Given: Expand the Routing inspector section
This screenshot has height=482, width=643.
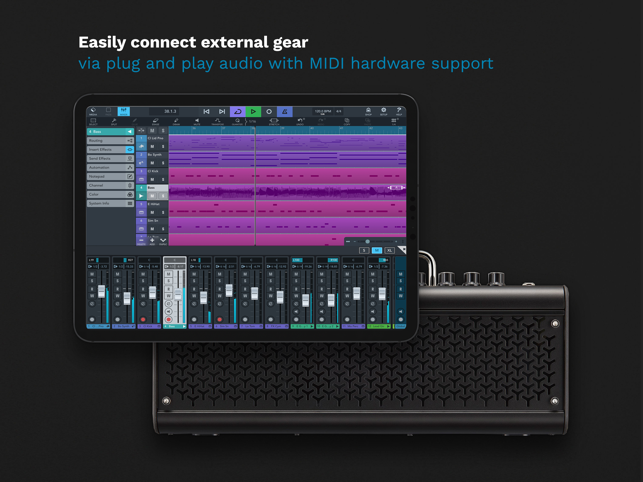Looking at the screenshot, I should [110, 141].
